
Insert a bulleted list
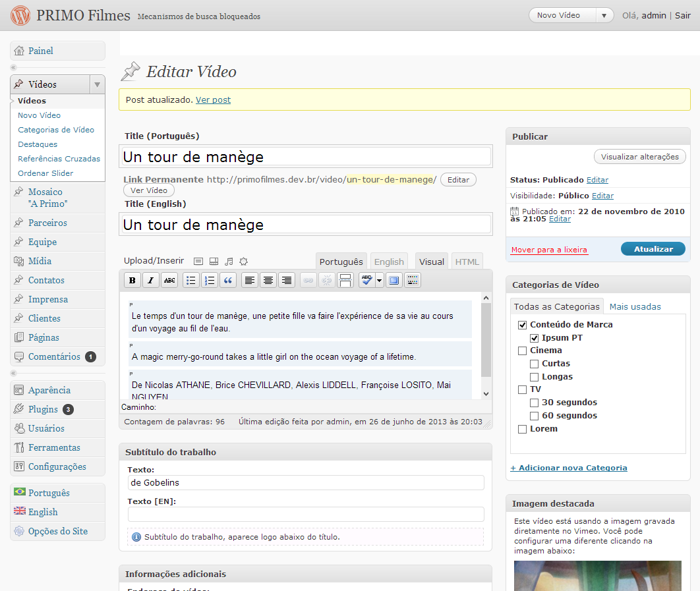point(190,281)
